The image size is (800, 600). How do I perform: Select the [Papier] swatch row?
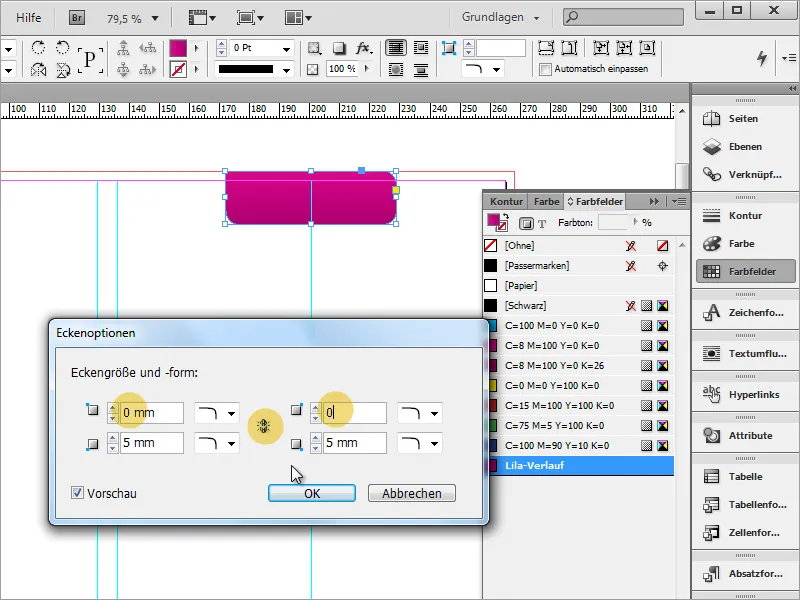(579, 285)
